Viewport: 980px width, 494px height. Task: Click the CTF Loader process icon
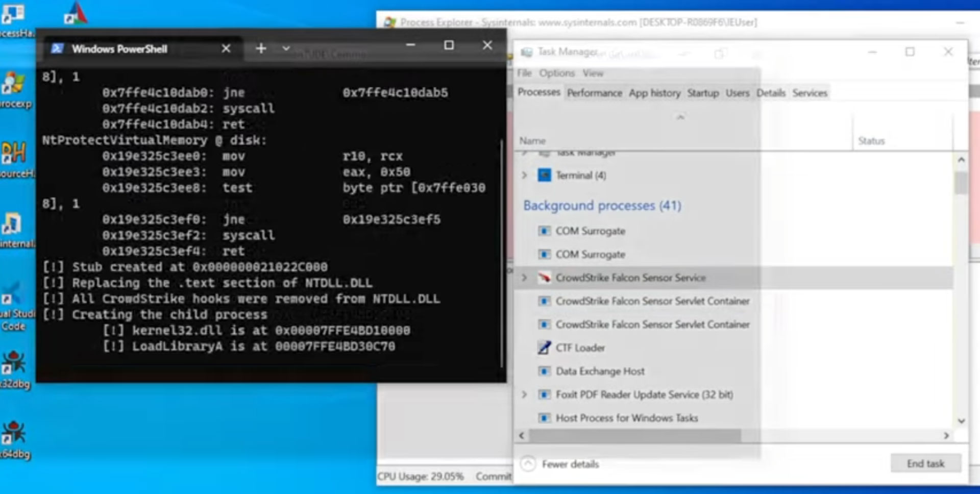545,348
